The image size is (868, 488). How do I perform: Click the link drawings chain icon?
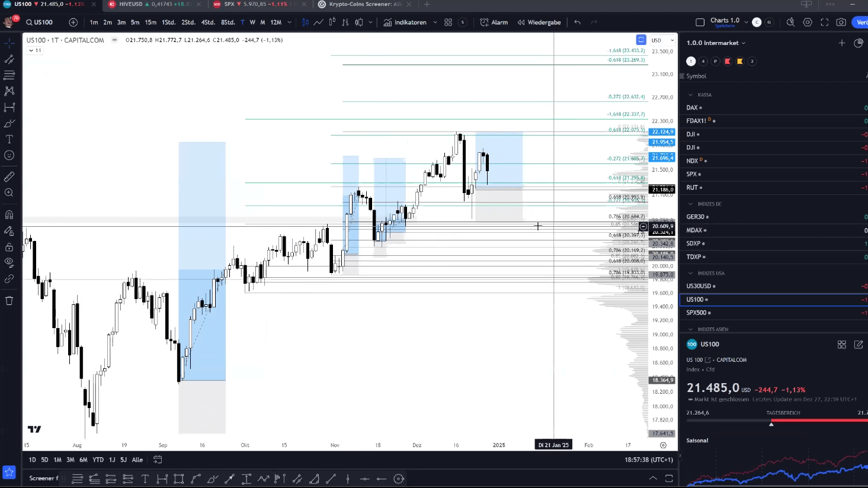9,278
